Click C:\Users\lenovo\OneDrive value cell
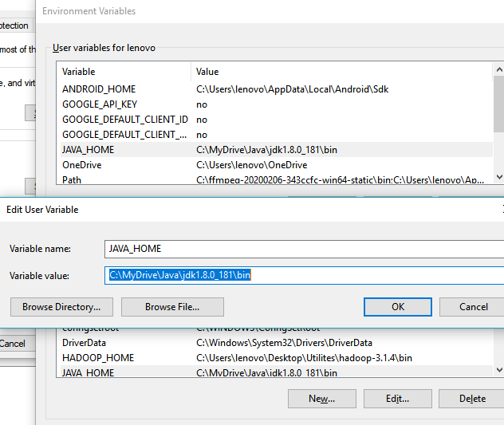The height and width of the screenshot is (425, 504). point(252,165)
